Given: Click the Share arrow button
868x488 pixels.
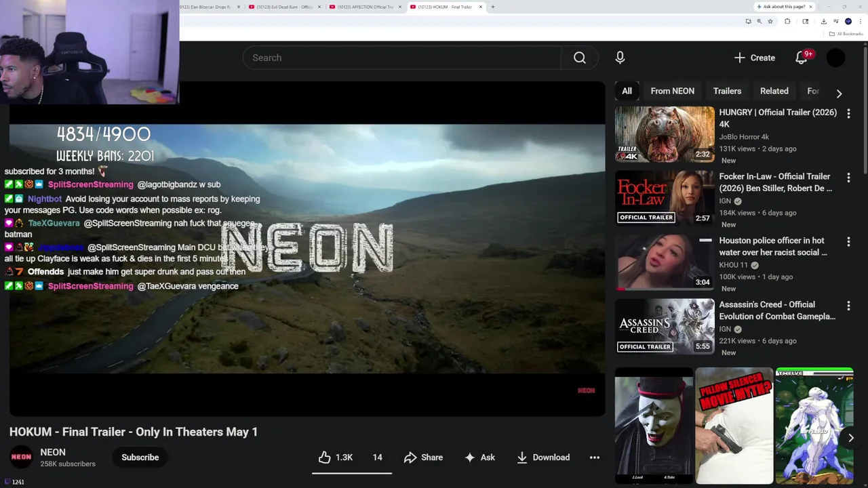Looking at the screenshot, I should tap(423, 457).
